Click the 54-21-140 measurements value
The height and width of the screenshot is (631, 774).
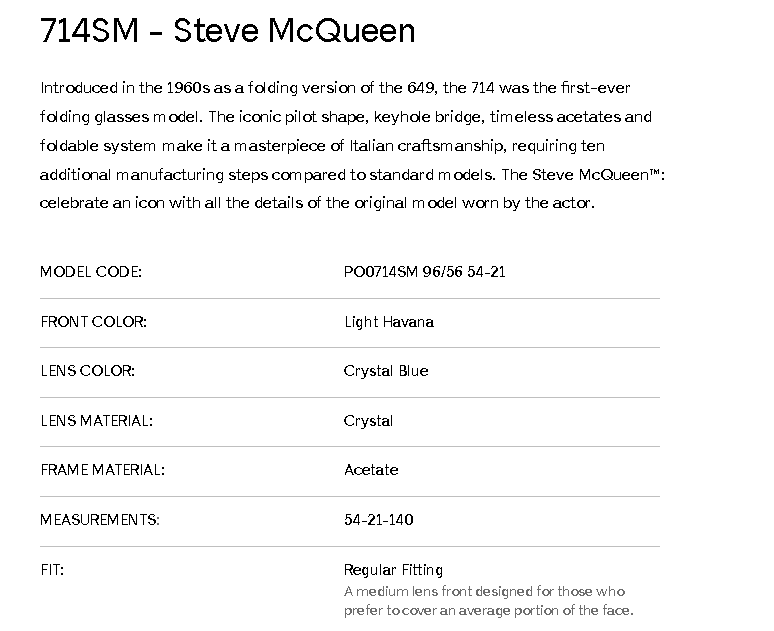(x=378, y=520)
